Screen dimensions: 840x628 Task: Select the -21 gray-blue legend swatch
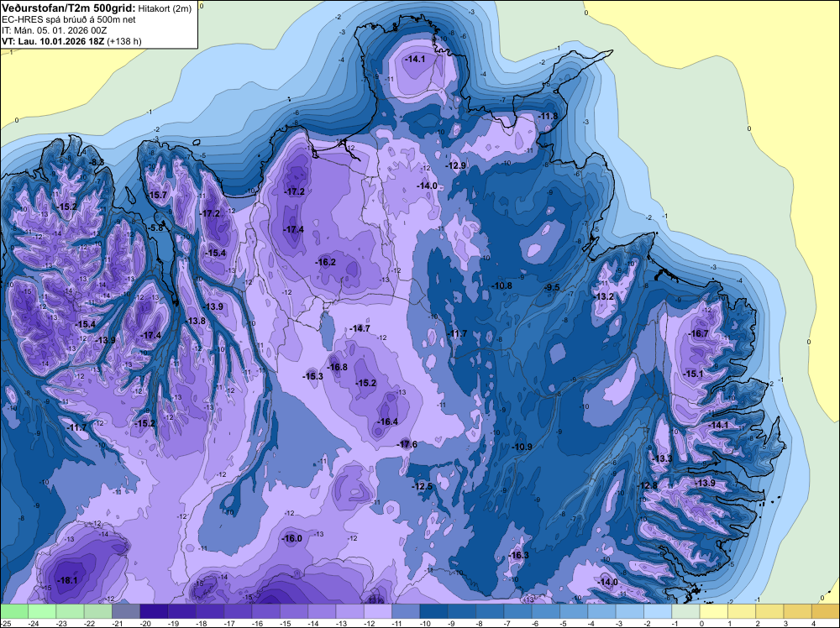(126, 611)
